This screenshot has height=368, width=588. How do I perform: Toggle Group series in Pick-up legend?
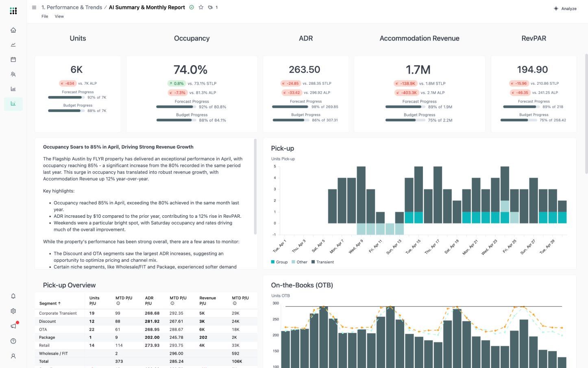279,262
